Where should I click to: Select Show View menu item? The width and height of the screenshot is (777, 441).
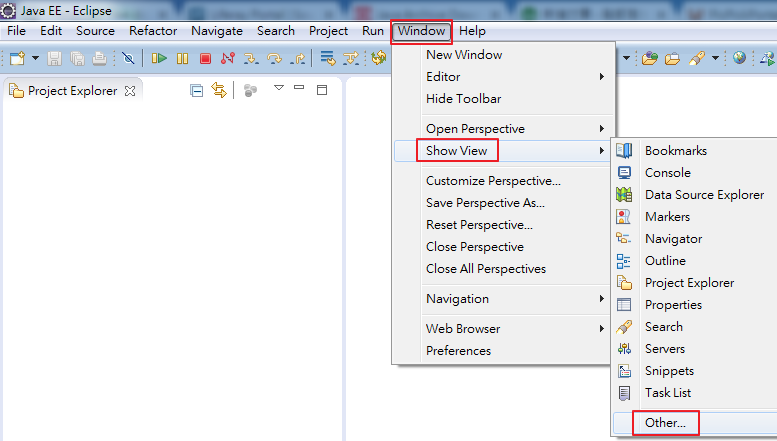point(503,151)
